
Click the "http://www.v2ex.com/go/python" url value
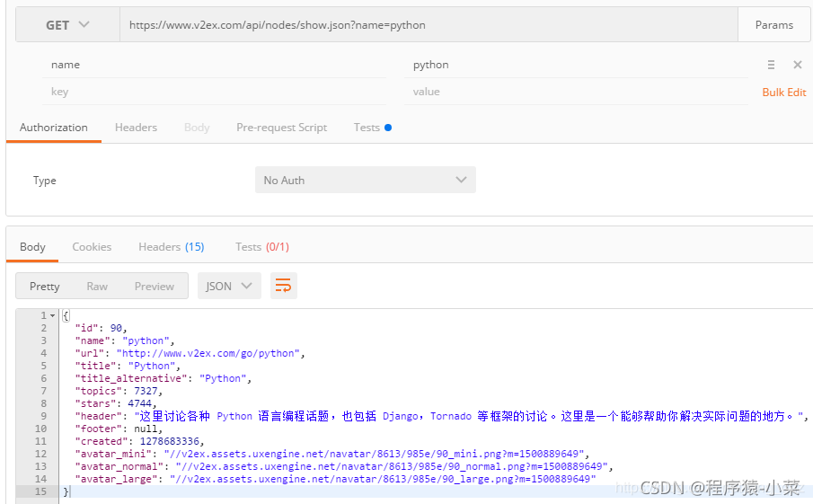[208, 353]
